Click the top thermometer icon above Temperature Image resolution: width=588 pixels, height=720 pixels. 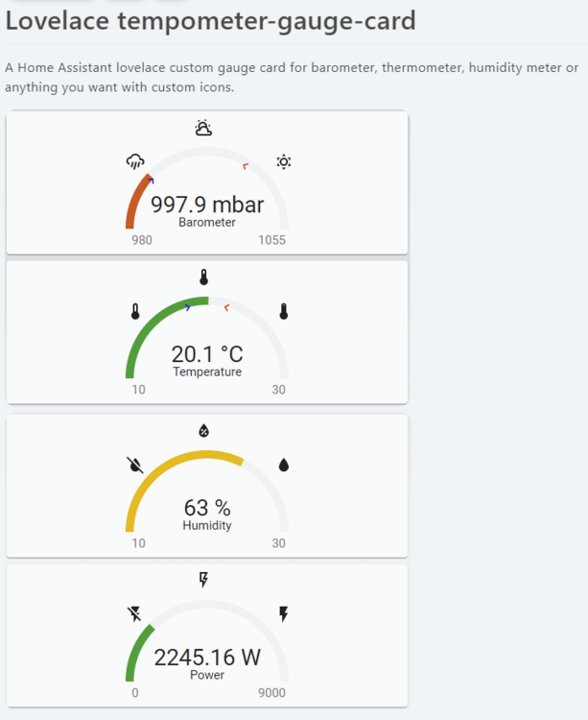pos(203,277)
